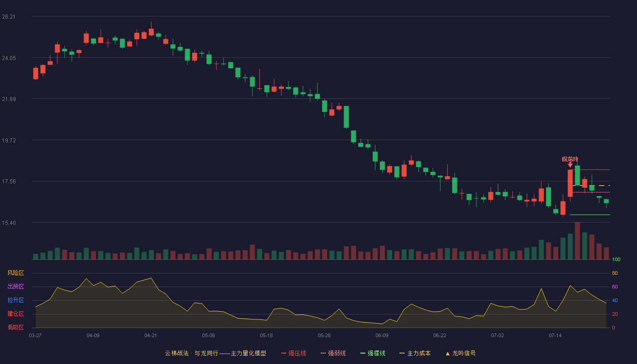
Task: Click the 17.56 price axis label
Action: 9,181
